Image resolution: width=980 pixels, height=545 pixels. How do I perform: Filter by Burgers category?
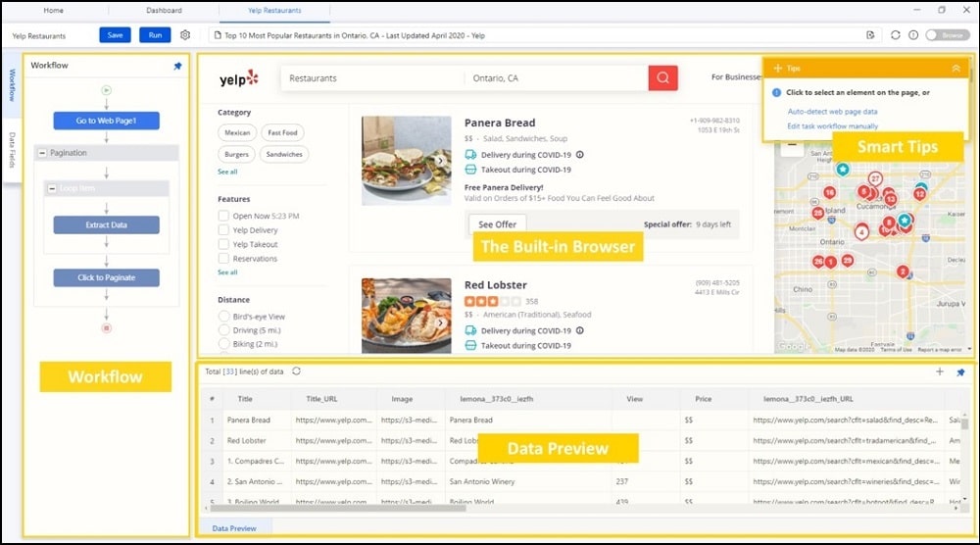tap(236, 154)
